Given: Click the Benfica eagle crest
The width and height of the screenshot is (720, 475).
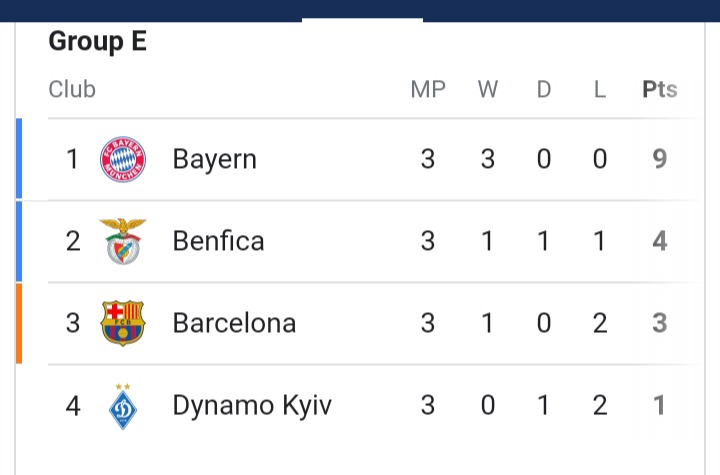Looking at the screenshot, I should click(123, 241).
